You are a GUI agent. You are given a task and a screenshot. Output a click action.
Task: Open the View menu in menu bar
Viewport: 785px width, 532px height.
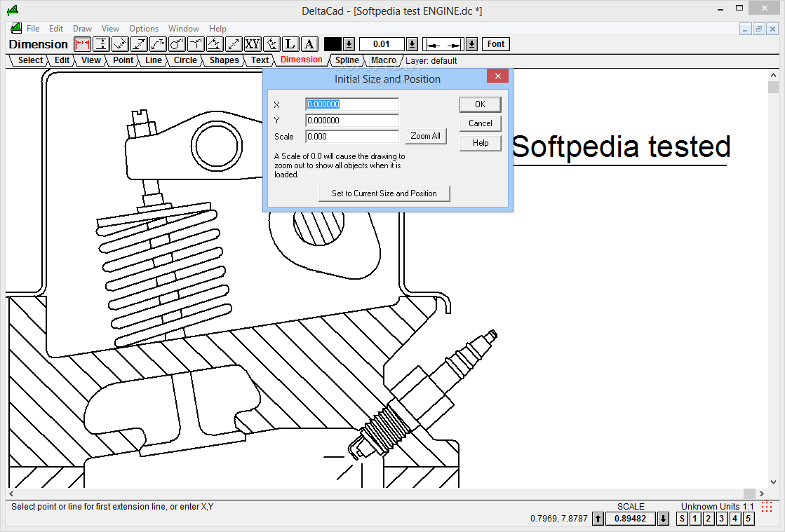point(110,29)
